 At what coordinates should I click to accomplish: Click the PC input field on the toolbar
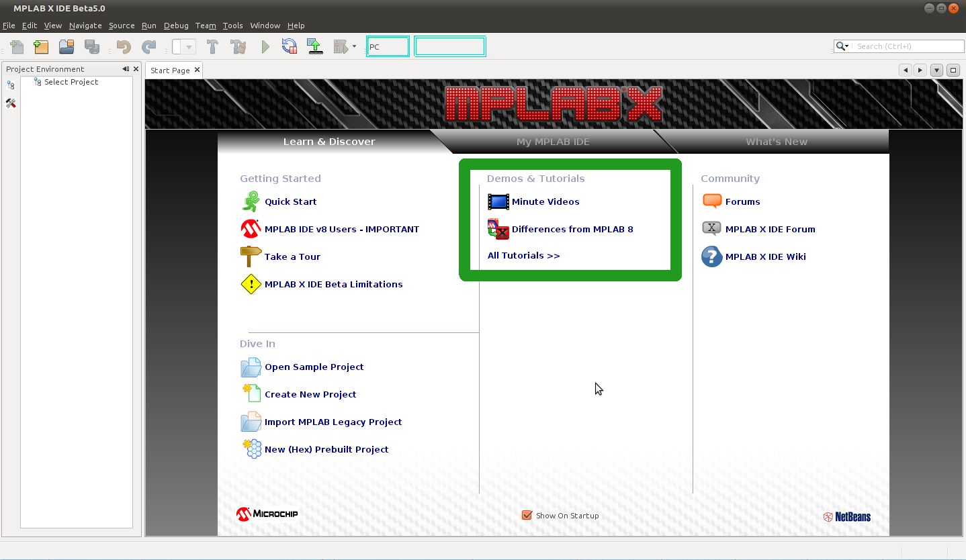coord(388,46)
